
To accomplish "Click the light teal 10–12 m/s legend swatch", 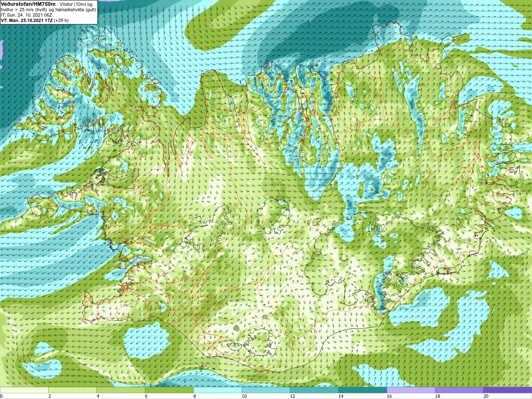I will pos(266,390).
